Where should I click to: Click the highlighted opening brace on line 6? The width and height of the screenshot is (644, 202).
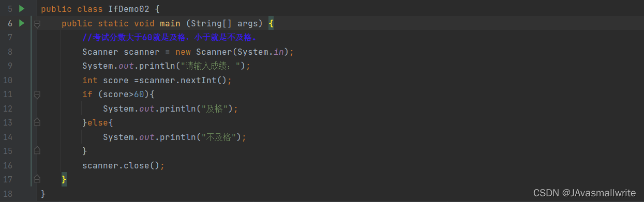(x=271, y=23)
